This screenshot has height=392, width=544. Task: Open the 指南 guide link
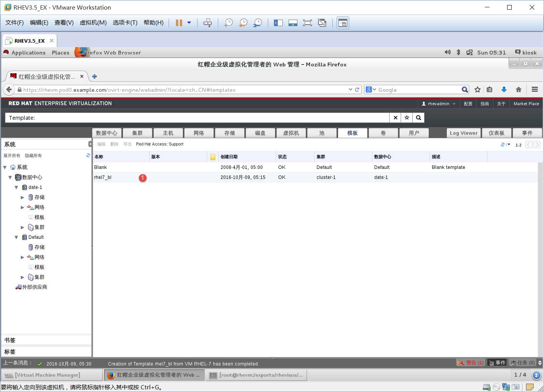click(485, 104)
